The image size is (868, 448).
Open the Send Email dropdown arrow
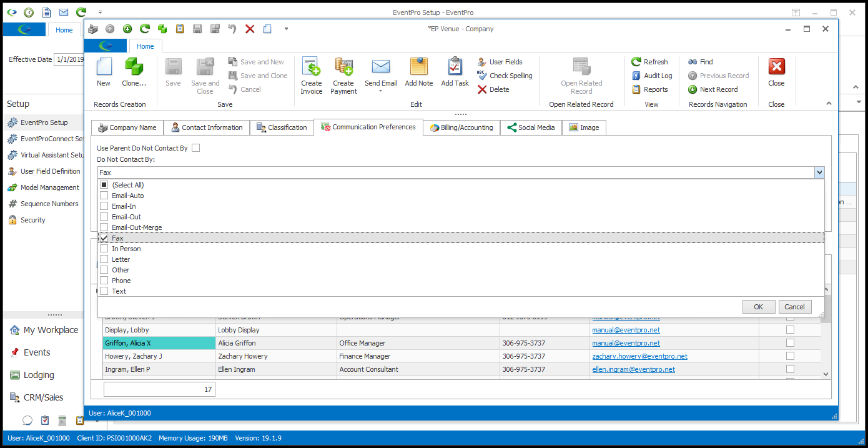click(381, 91)
